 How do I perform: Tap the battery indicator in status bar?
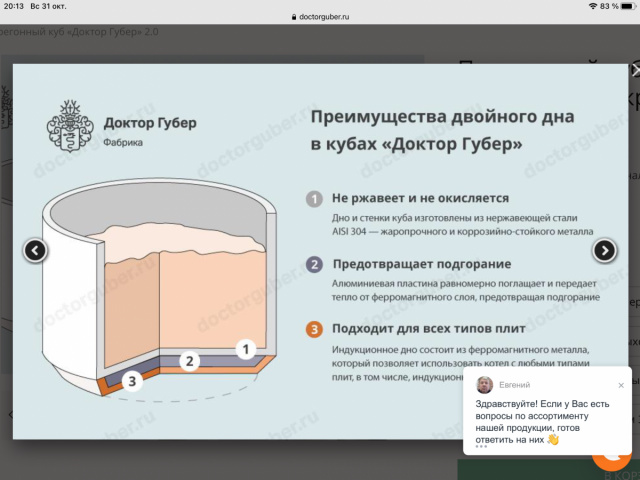pyautogui.click(x=625, y=6)
